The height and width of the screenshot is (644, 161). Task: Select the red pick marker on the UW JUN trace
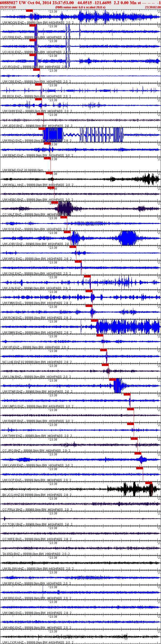(87, 276)
